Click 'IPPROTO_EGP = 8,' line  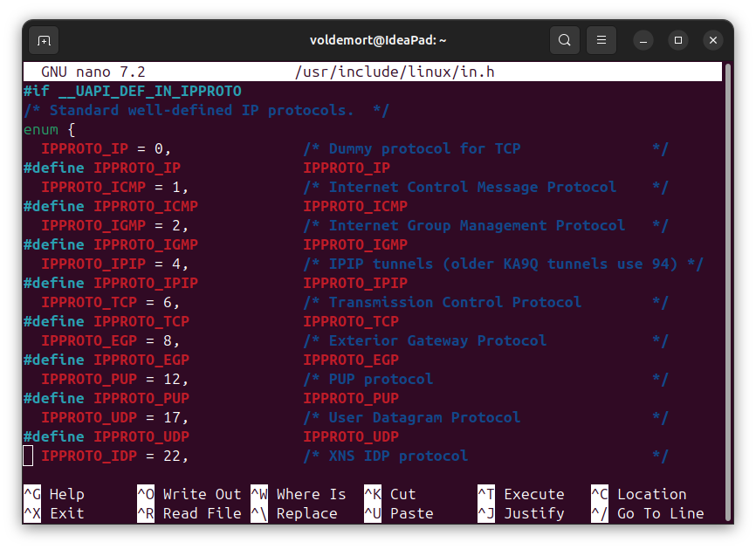coord(110,340)
